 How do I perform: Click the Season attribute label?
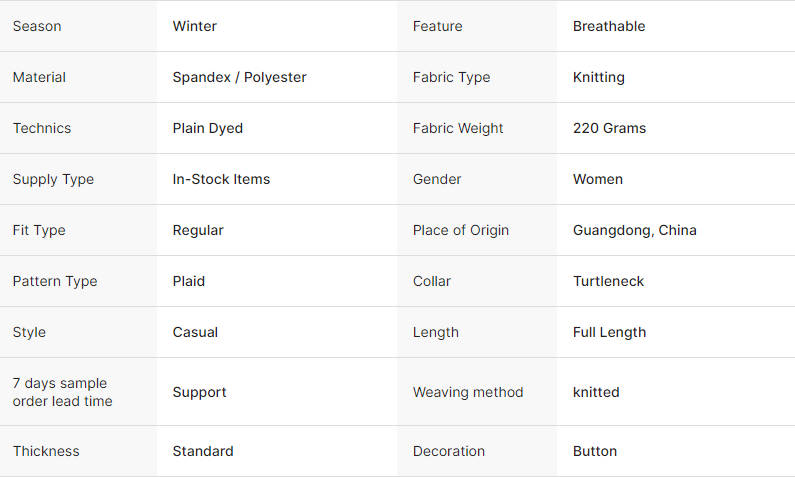37,26
